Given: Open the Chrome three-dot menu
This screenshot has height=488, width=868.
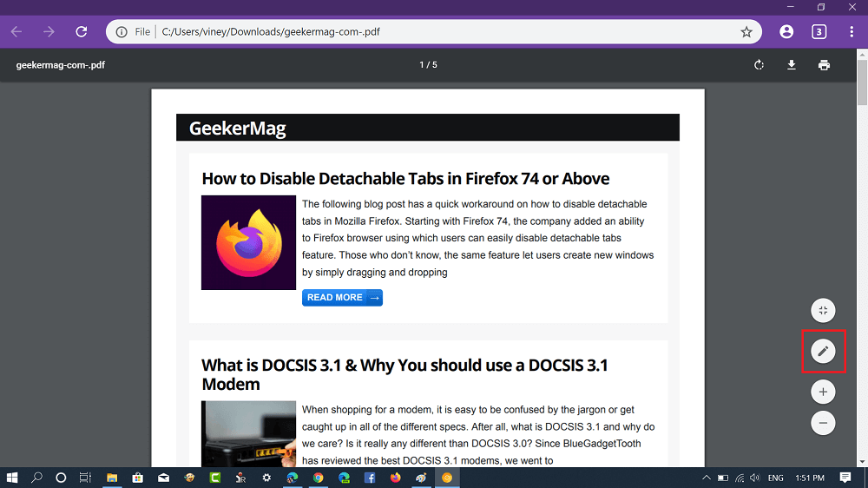Looking at the screenshot, I should point(852,31).
